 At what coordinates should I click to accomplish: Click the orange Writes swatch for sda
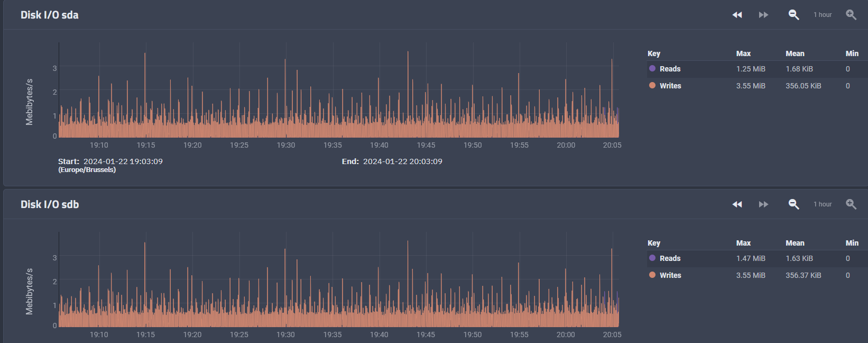[x=652, y=85]
